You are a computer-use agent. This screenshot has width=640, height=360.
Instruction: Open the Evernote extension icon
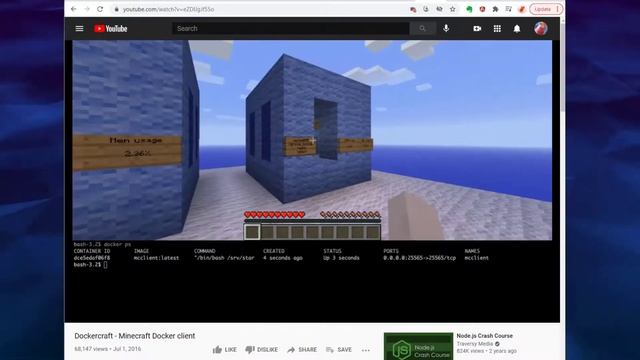469,9
